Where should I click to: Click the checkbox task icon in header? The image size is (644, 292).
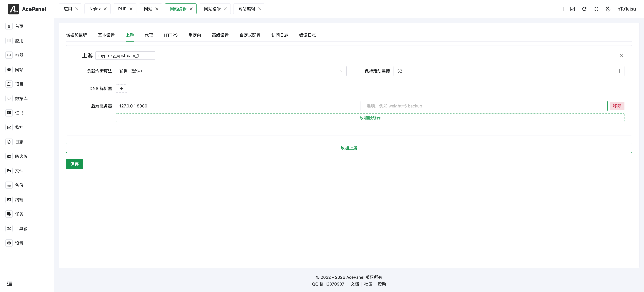pos(572,9)
